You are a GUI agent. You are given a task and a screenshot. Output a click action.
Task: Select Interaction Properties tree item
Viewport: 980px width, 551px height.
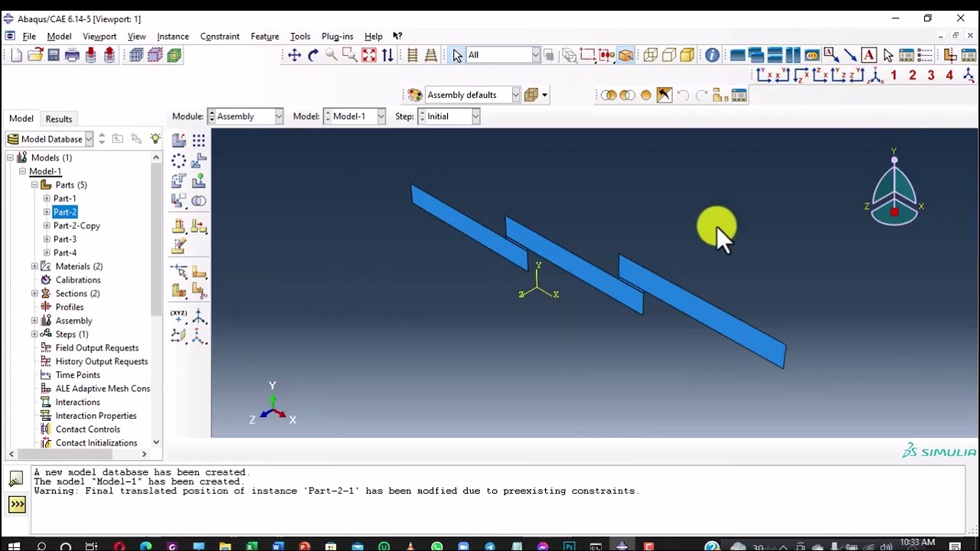coord(96,416)
